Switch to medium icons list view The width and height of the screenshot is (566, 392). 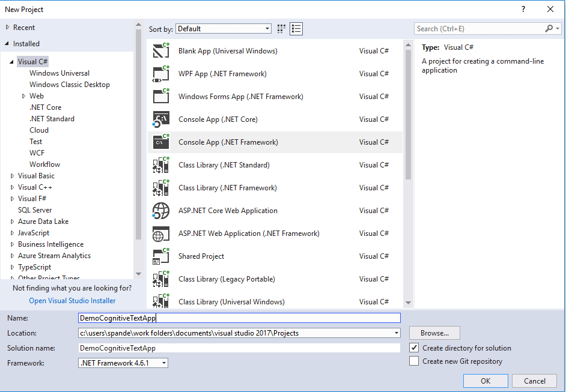coord(296,29)
